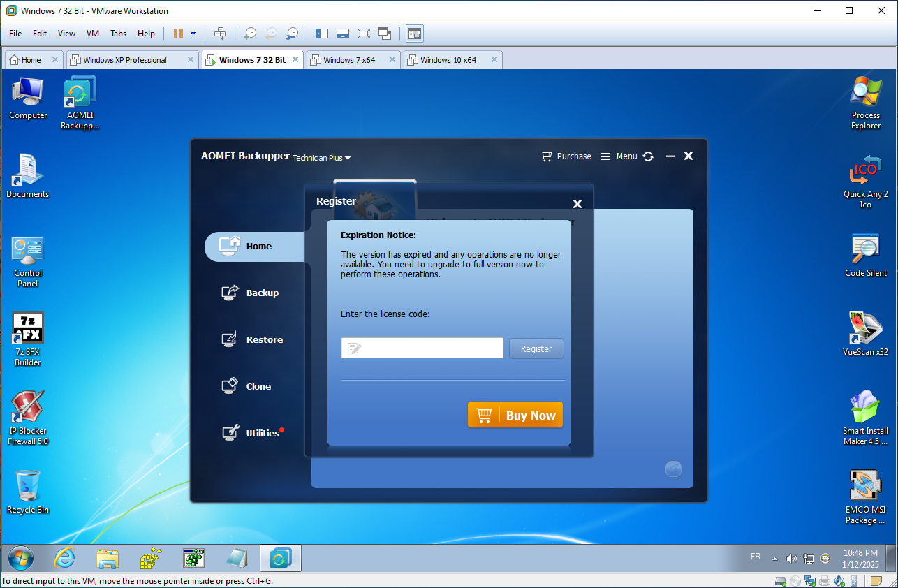The height and width of the screenshot is (588, 898).
Task: Take a snapshot with the clock-plus icon
Action: tap(249, 34)
